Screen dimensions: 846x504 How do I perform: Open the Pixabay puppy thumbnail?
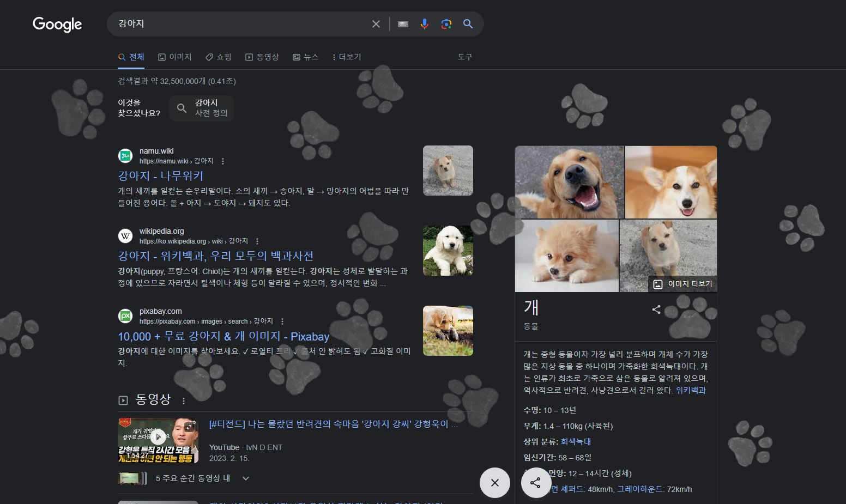pyautogui.click(x=448, y=331)
